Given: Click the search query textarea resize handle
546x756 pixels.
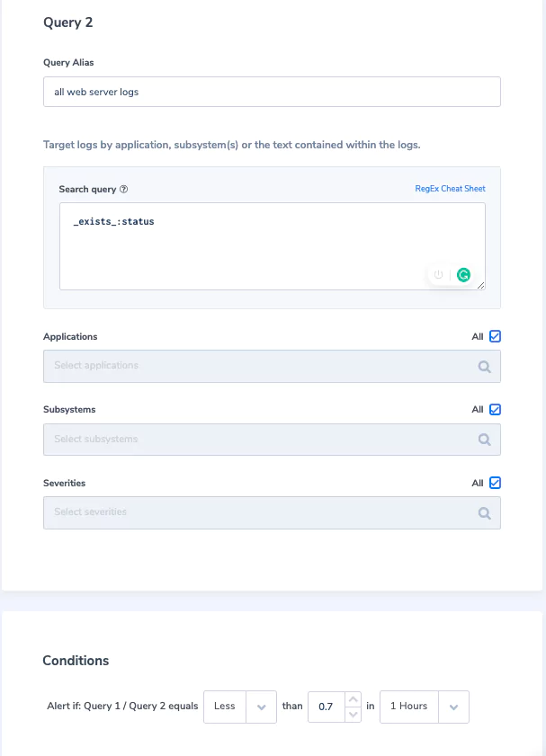Looking at the screenshot, I should point(480,286).
